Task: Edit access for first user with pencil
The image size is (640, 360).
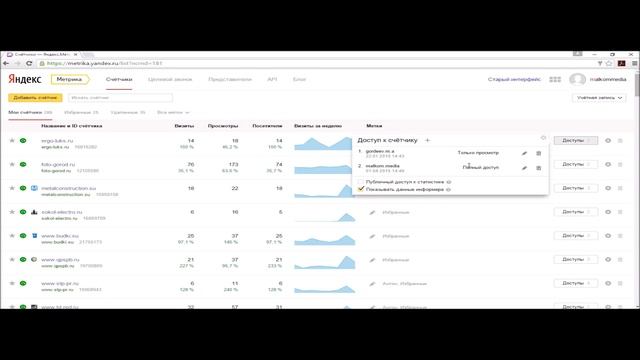Action: point(524,153)
